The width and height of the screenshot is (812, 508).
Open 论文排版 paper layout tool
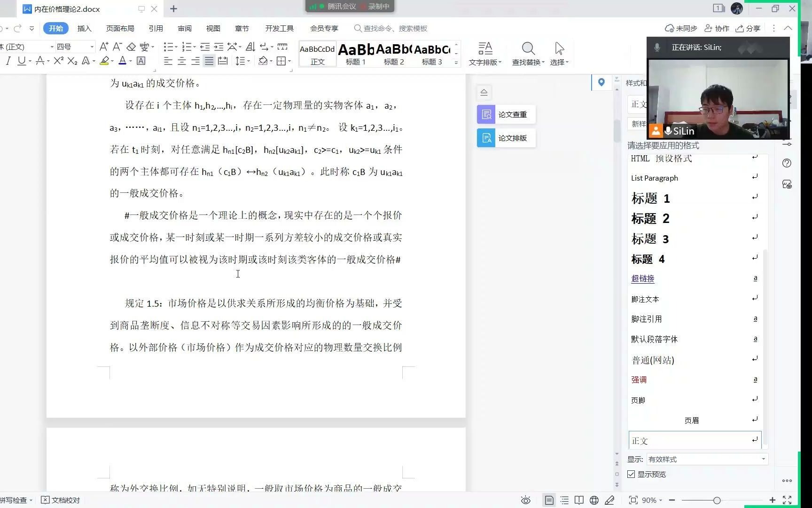click(506, 138)
